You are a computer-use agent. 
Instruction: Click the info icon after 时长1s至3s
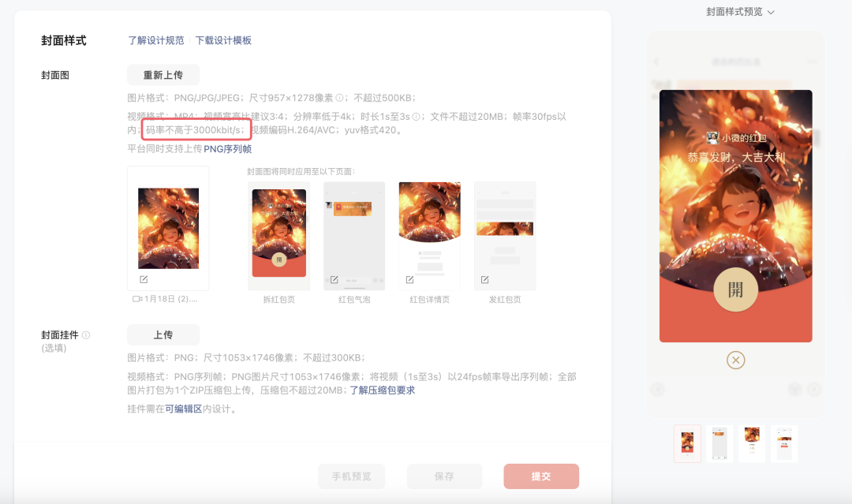click(x=417, y=116)
